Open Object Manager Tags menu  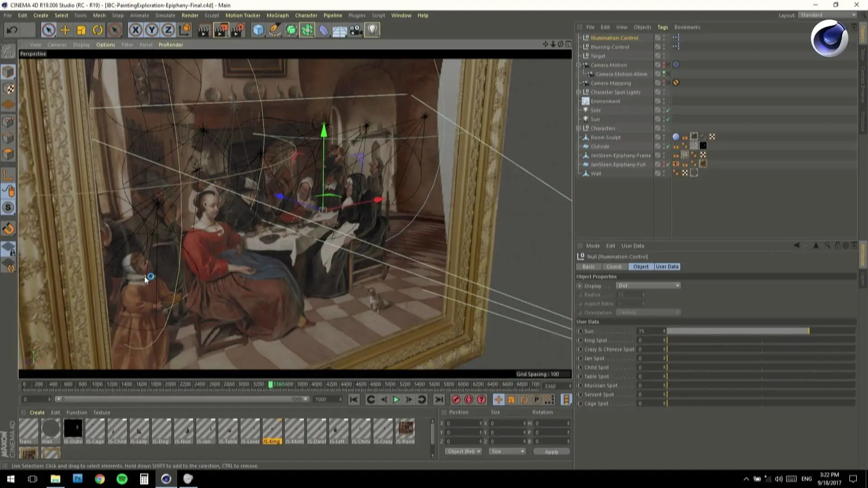[x=662, y=27]
